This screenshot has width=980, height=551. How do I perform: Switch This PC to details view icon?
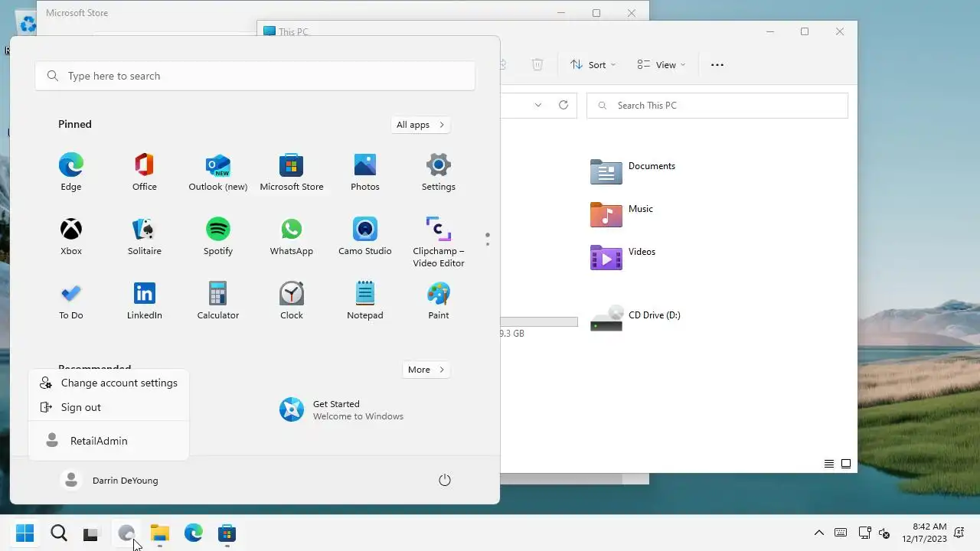click(829, 464)
